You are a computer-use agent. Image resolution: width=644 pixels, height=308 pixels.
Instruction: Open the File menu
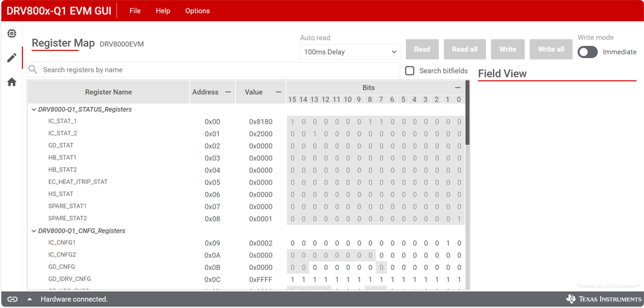coord(135,11)
